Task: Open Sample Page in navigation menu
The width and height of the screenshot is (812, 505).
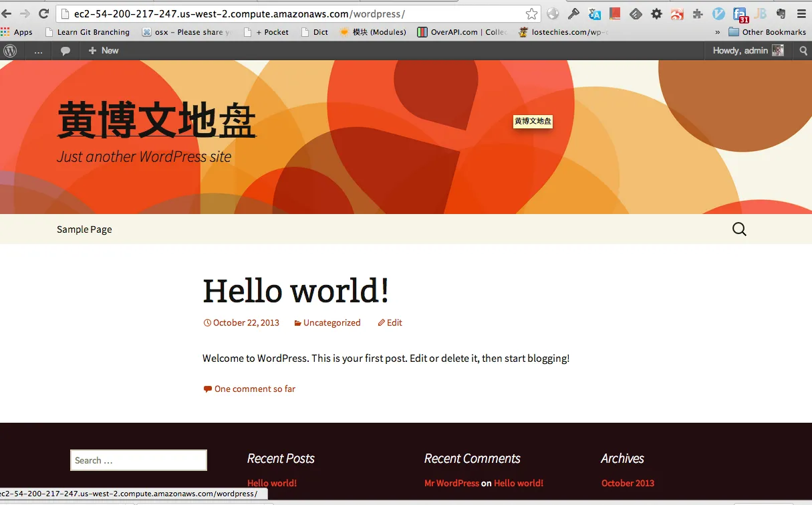Action: point(84,229)
